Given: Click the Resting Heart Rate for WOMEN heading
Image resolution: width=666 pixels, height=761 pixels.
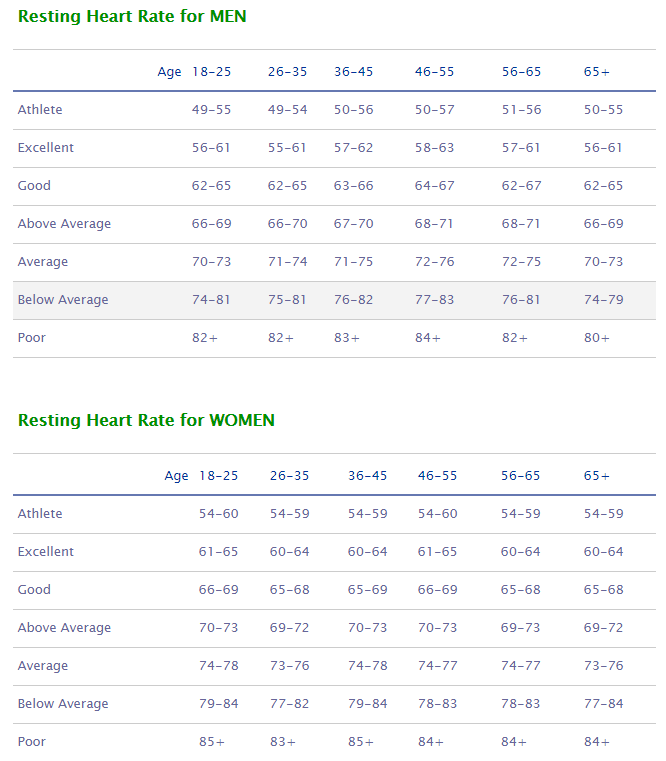Looking at the screenshot, I should pos(146,420).
